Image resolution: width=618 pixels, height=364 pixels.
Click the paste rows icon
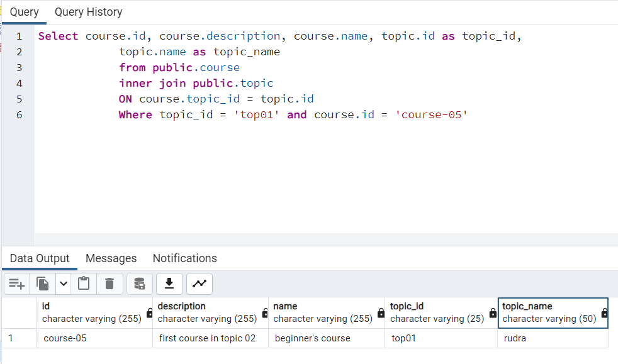(84, 284)
